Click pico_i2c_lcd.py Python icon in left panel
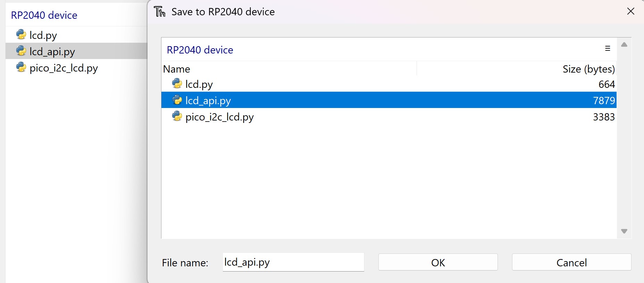The image size is (644, 283). pos(21,67)
